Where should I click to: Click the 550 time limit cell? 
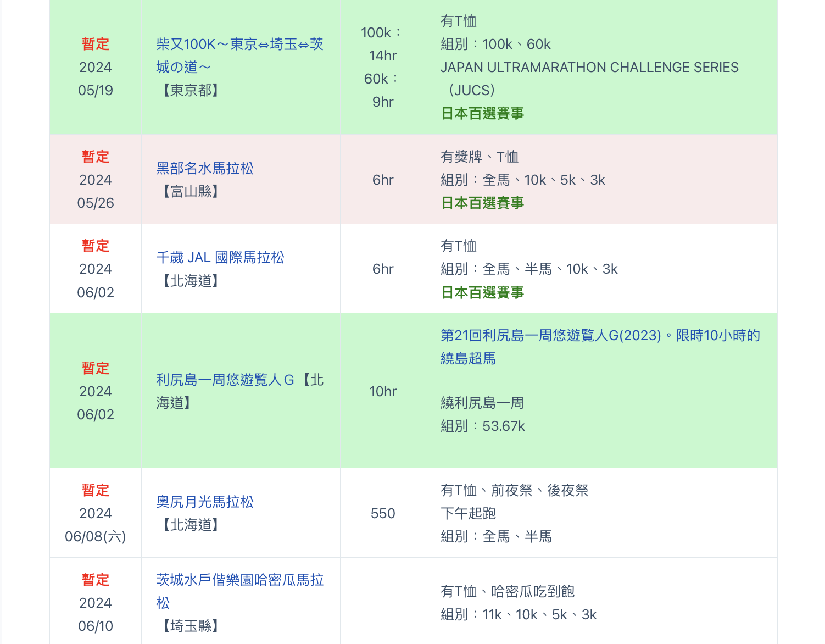[x=383, y=513]
